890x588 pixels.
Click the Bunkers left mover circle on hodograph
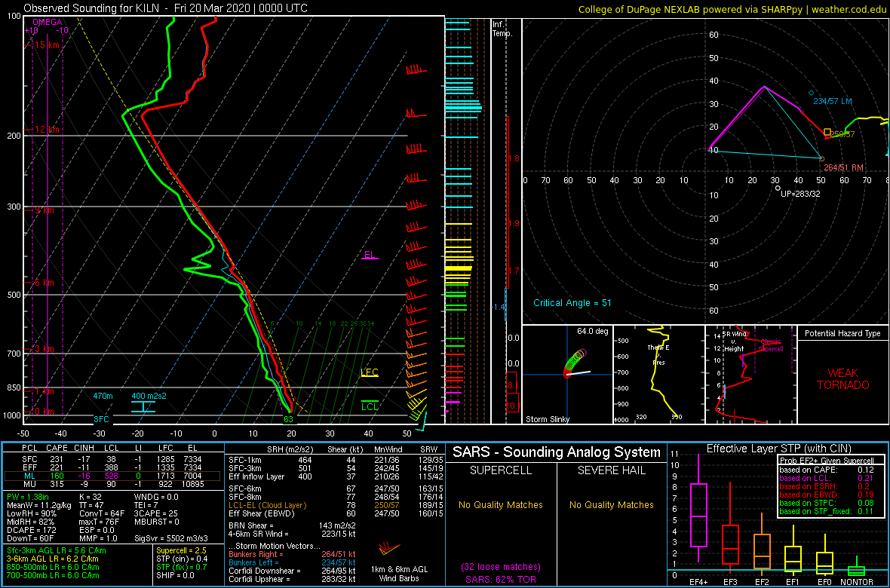coord(811,93)
